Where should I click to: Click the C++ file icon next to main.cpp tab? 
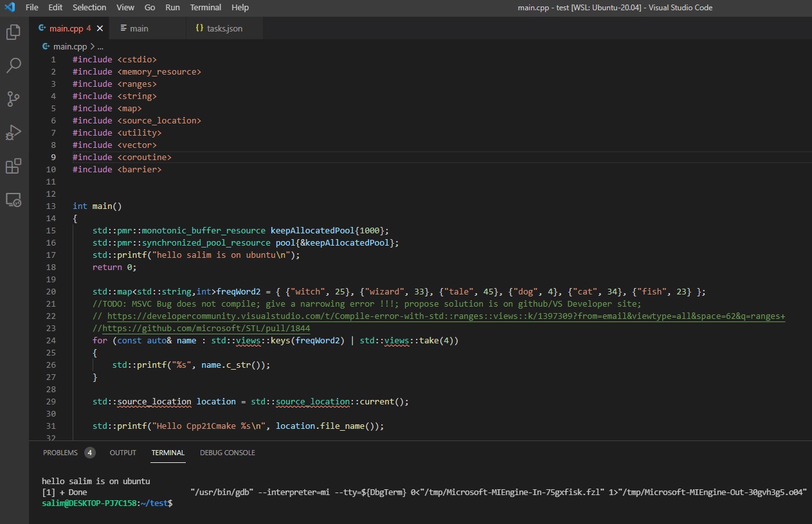click(41, 28)
